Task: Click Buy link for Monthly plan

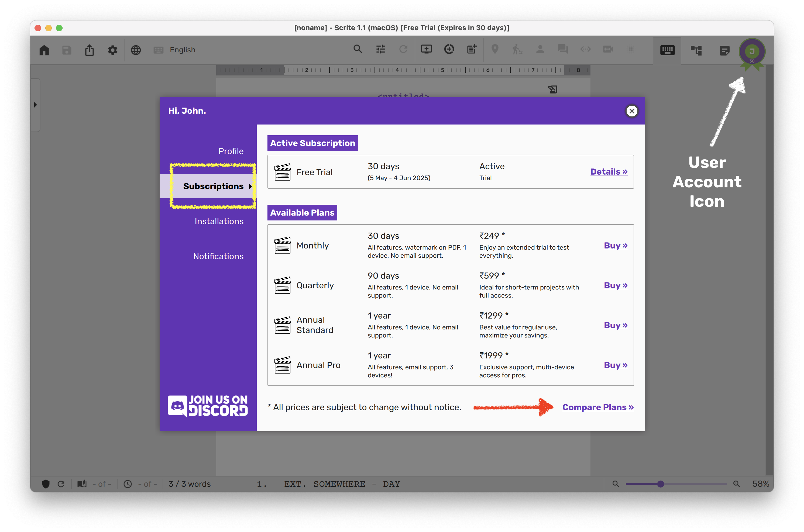Action: [615, 245]
